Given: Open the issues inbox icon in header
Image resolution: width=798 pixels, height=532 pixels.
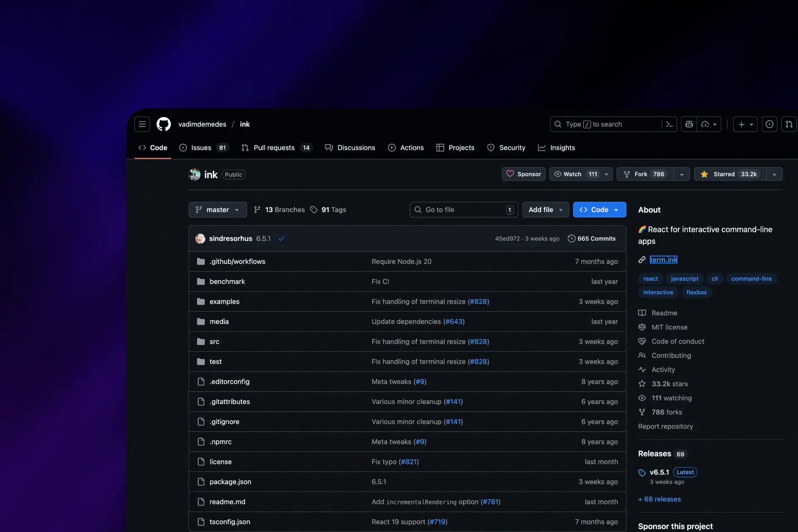Looking at the screenshot, I should (x=769, y=124).
